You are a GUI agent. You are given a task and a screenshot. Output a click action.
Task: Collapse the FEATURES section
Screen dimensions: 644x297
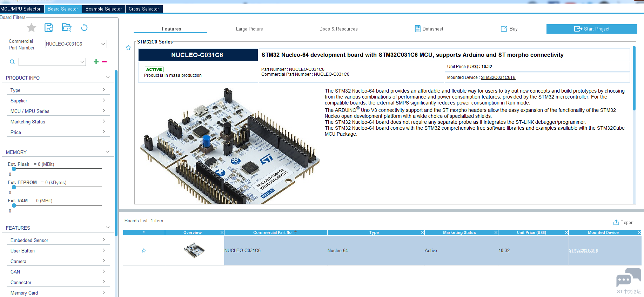[108, 228]
